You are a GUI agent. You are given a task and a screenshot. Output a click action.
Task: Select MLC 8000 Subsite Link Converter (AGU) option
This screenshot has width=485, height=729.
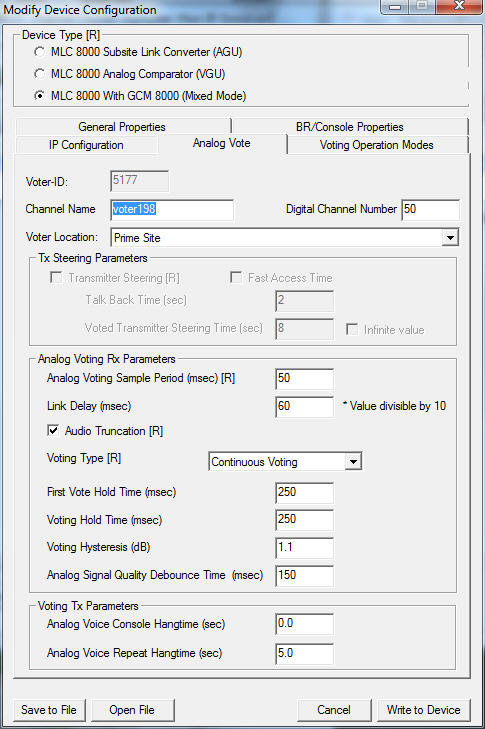[40, 52]
